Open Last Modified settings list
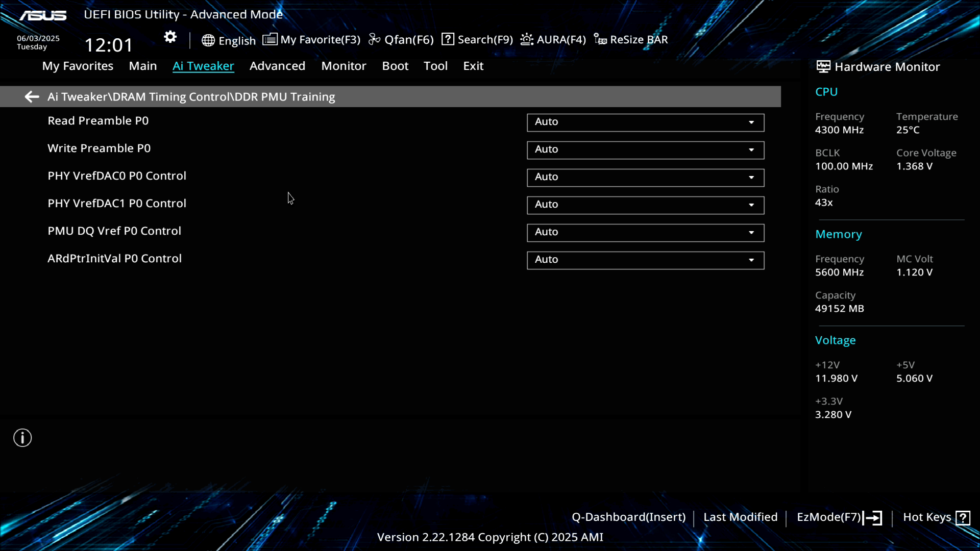The height and width of the screenshot is (551, 980). tap(740, 517)
